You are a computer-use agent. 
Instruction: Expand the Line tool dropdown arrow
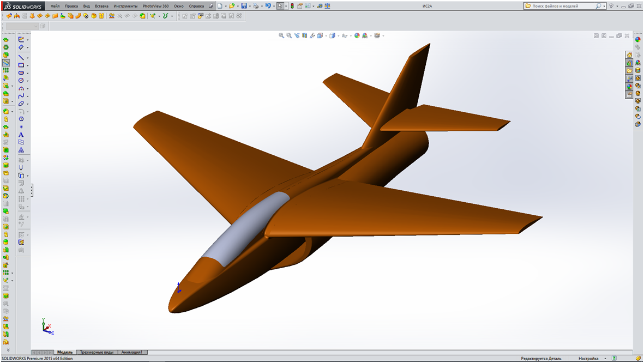coord(27,58)
